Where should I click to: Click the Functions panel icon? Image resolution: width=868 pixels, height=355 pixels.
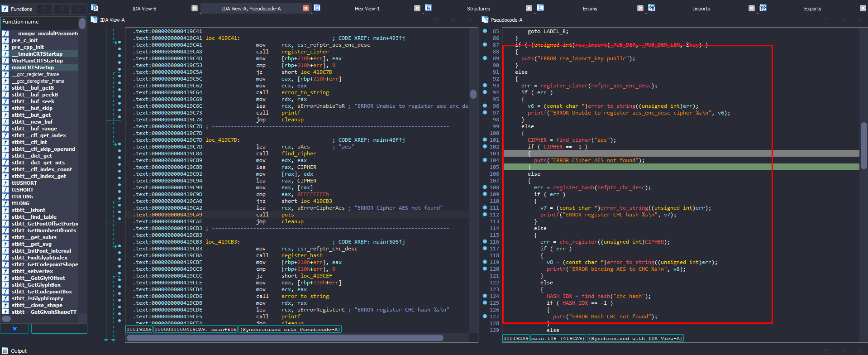pyautogui.click(x=5, y=9)
